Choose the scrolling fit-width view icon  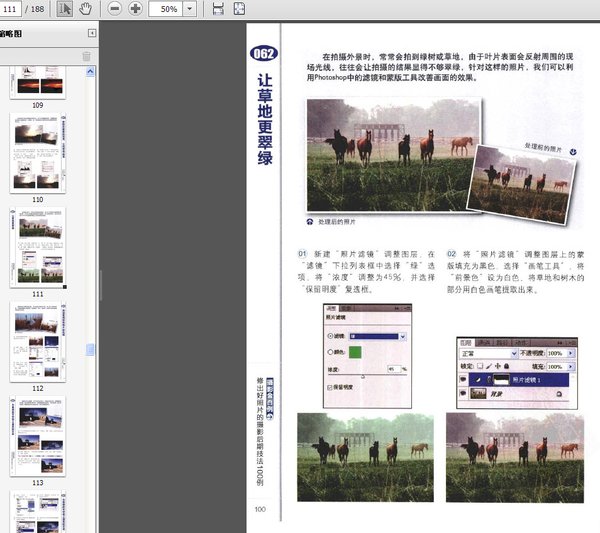[x=218, y=8]
